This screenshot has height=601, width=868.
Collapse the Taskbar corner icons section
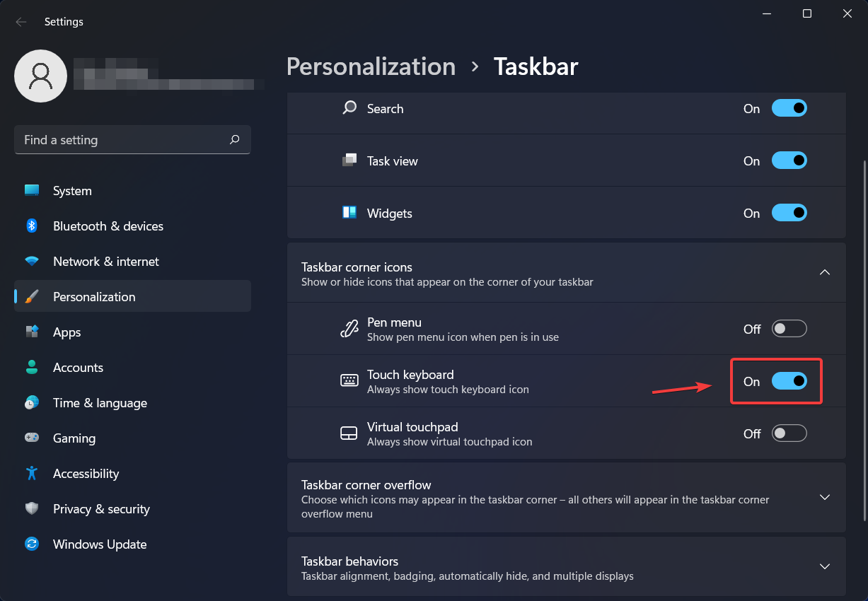pyautogui.click(x=824, y=273)
